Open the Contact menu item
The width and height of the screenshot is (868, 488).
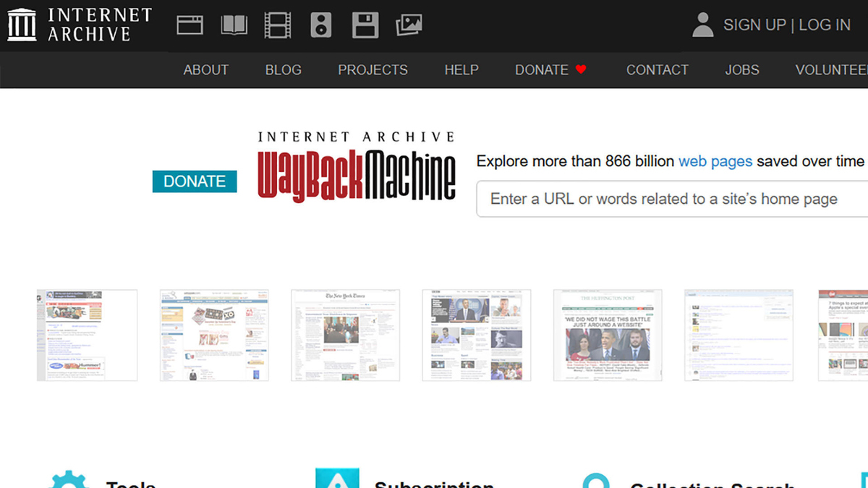click(x=658, y=70)
